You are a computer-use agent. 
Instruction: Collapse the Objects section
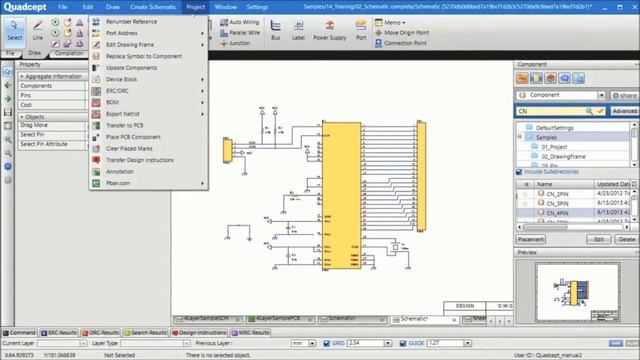coord(22,117)
